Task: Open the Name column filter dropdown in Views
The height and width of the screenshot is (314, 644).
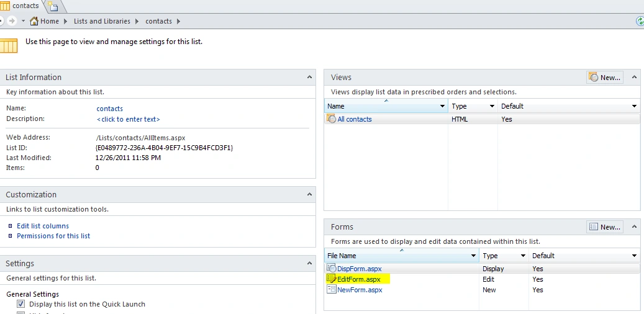Action: point(442,106)
